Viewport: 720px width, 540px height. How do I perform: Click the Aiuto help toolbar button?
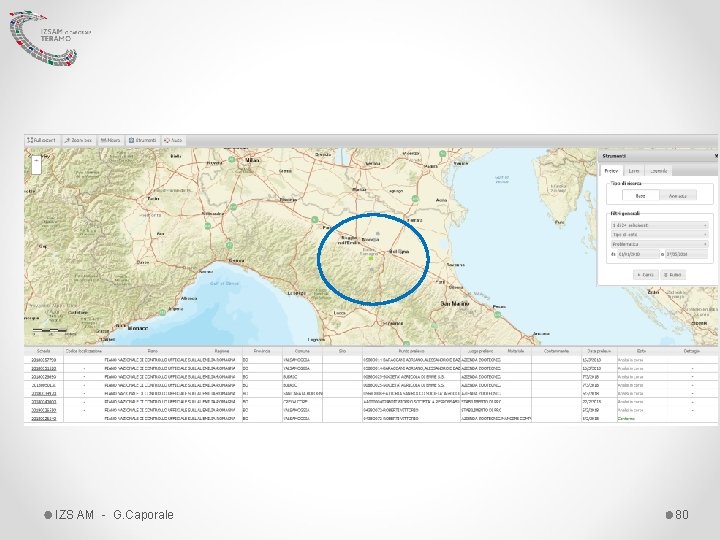pos(173,140)
